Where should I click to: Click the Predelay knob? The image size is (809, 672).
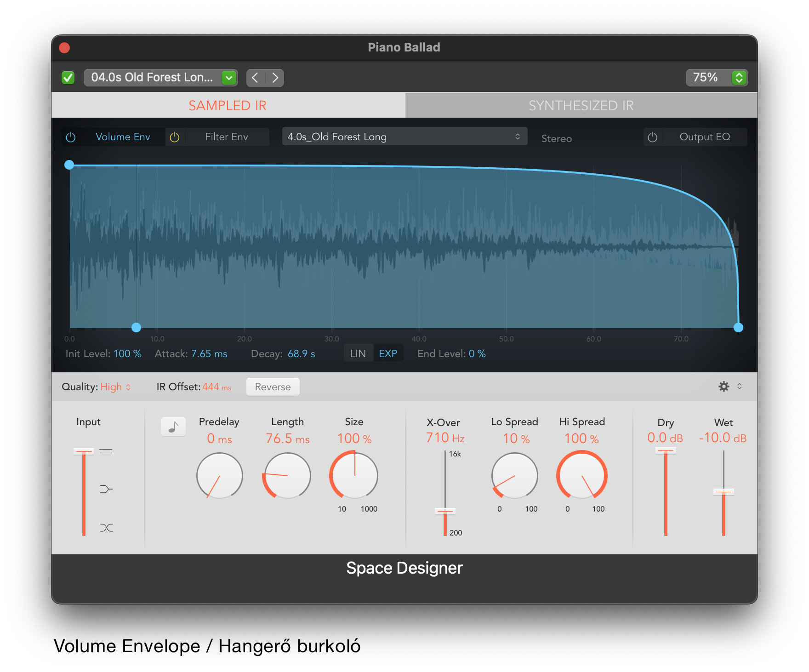pyautogui.click(x=220, y=476)
